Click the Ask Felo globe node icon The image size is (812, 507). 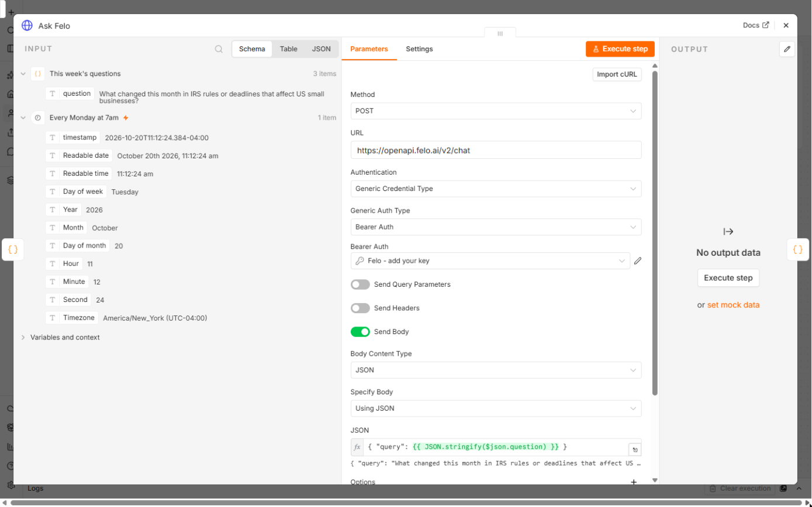(27, 26)
